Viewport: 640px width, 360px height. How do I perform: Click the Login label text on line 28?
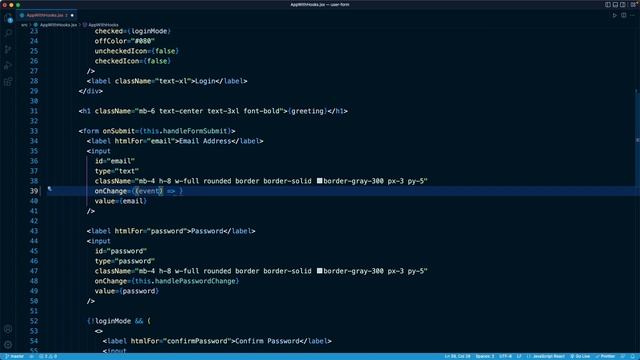point(205,81)
